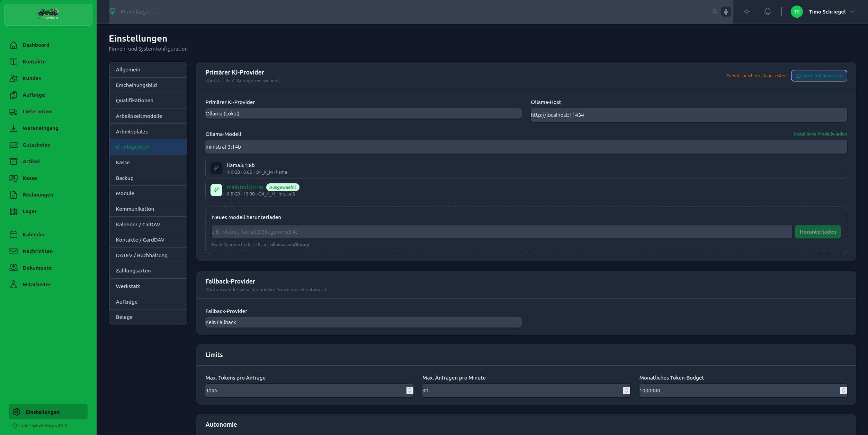The width and height of the screenshot is (868, 435).
Task: Click the Dashboard home icon
Action: point(14,45)
